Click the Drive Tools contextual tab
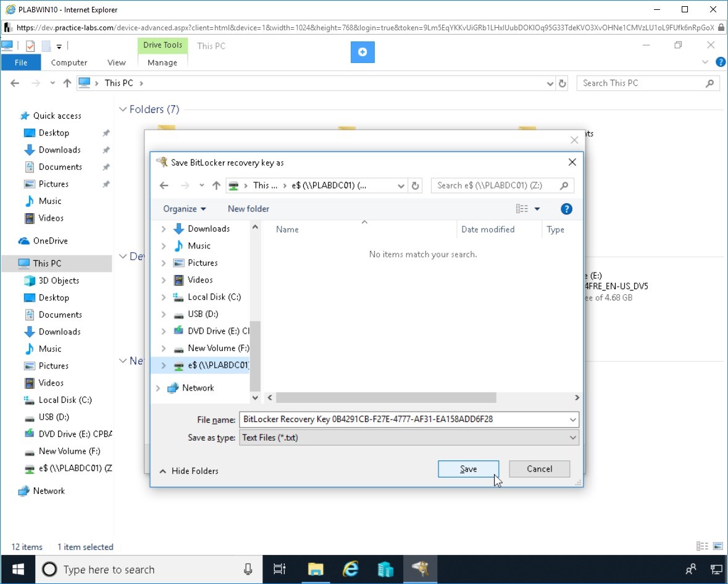This screenshot has width=728, height=584. (x=162, y=45)
